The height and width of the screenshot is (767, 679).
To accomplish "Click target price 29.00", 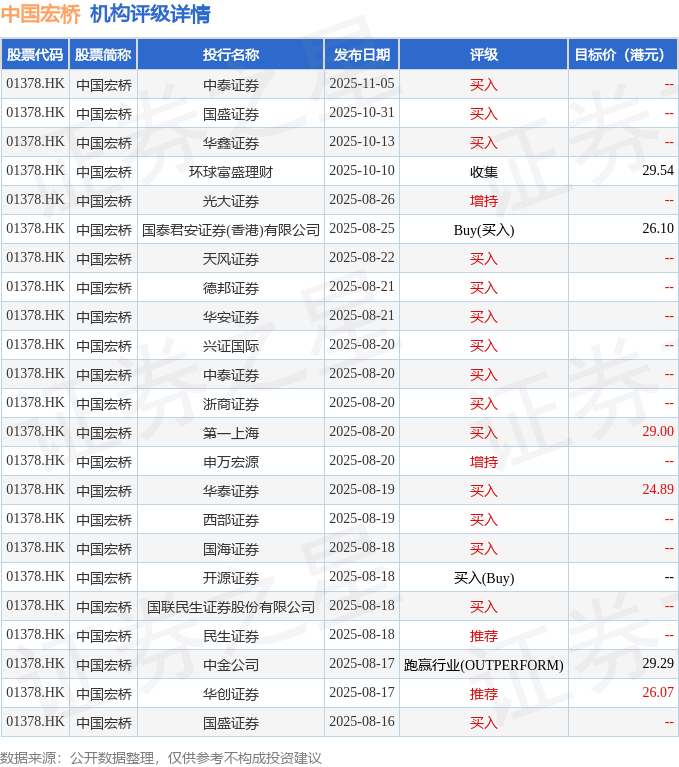I will pyautogui.click(x=658, y=431).
